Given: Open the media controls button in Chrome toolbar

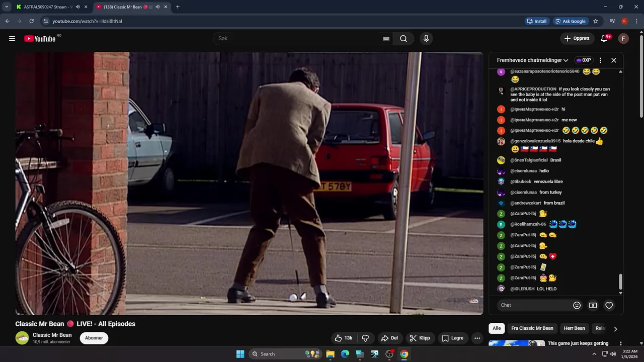Looking at the screenshot, I should (x=612, y=21).
